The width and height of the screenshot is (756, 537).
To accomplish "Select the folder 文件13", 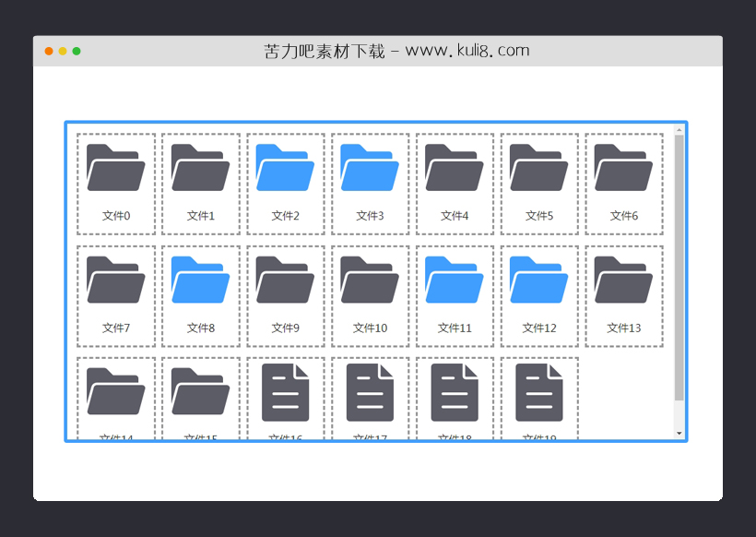I will (623, 283).
